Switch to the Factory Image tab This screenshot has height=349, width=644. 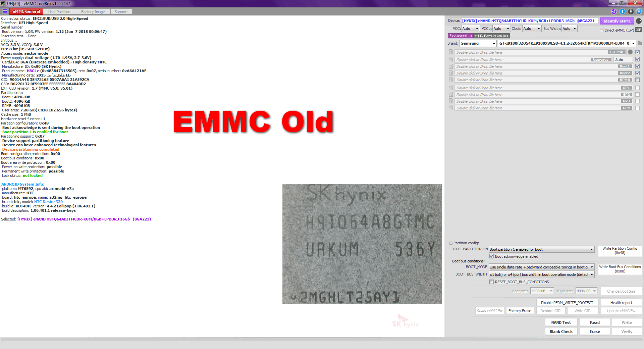click(x=93, y=12)
